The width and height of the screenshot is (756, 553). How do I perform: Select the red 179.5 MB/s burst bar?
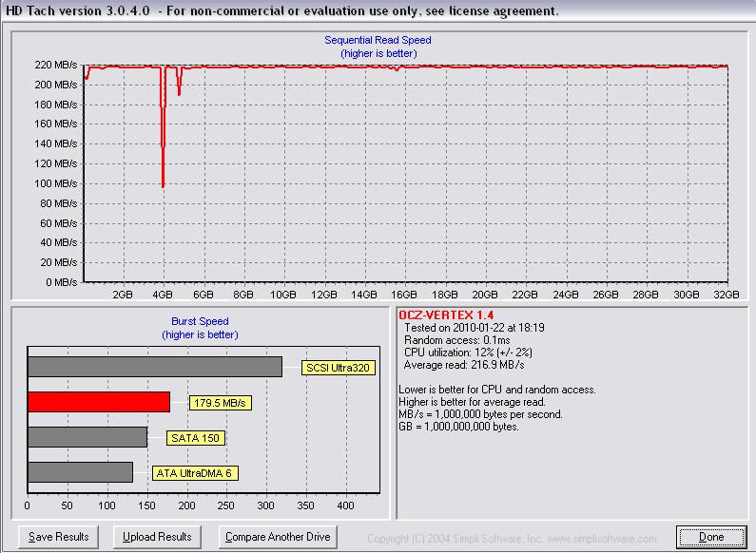(x=99, y=402)
